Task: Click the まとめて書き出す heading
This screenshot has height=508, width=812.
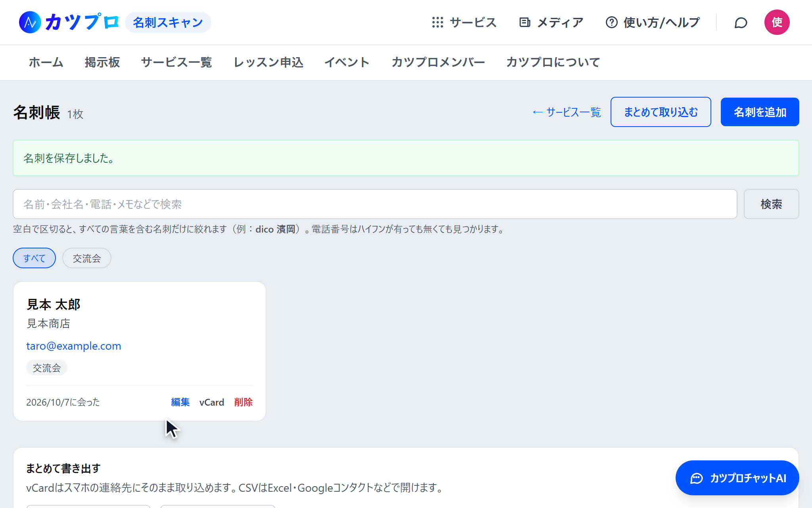Action: click(63, 468)
